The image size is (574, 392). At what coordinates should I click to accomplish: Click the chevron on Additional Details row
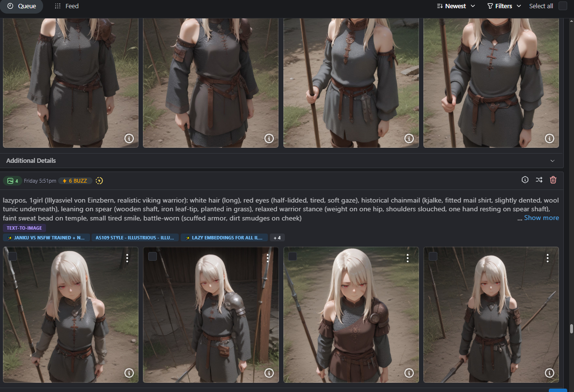tap(552, 161)
